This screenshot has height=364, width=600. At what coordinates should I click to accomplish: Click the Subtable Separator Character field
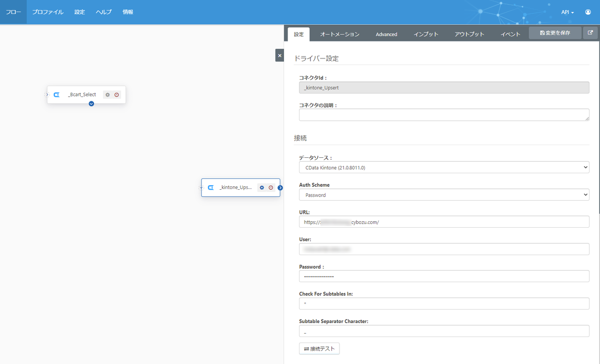[444, 331]
